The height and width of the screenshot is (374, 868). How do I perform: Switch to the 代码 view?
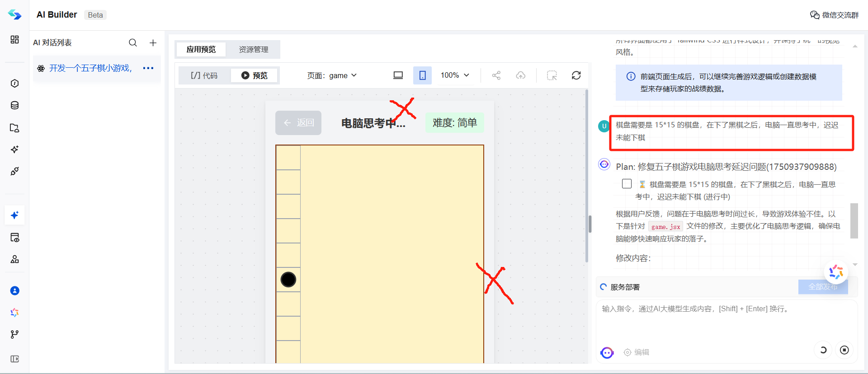204,75
